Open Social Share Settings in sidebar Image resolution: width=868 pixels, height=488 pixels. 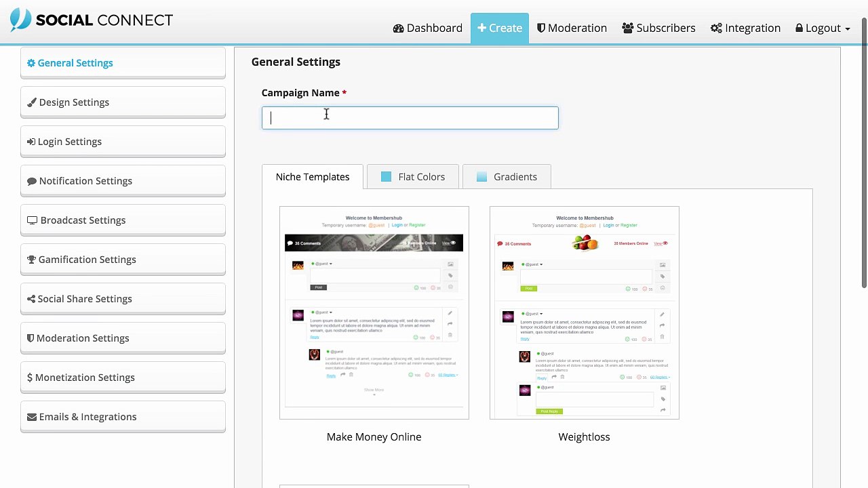123,299
